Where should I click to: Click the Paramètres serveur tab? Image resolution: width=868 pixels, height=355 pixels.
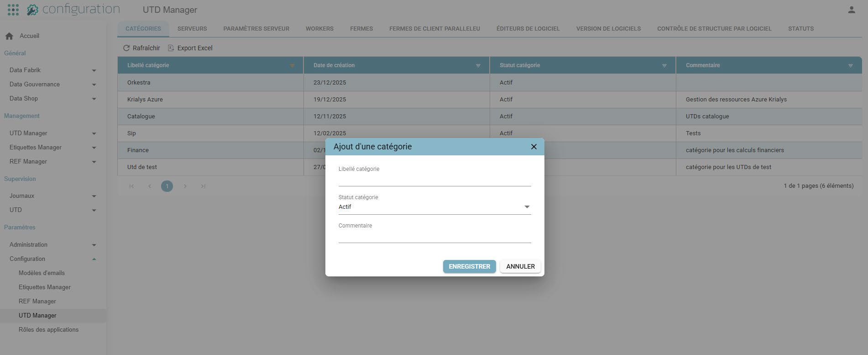pyautogui.click(x=256, y=28)
